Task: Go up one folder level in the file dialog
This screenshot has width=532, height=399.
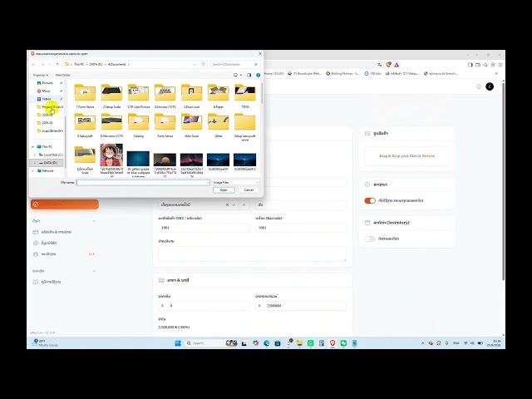Action: pyautogui.click(x=57, y=64)
